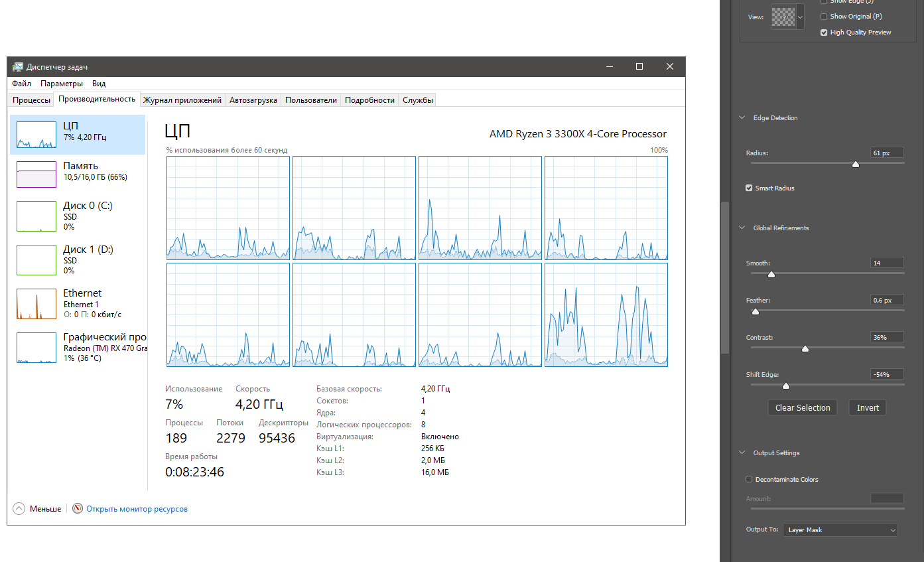924x562 pixels.
Task: Select ЦП in the performance sidebar
Action: tap(78, 135)
